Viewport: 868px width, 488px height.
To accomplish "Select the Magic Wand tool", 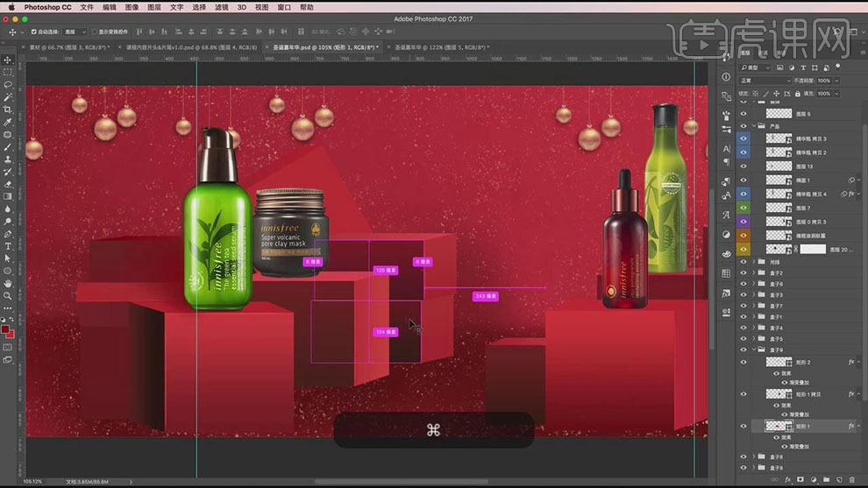I will [8, 97].
